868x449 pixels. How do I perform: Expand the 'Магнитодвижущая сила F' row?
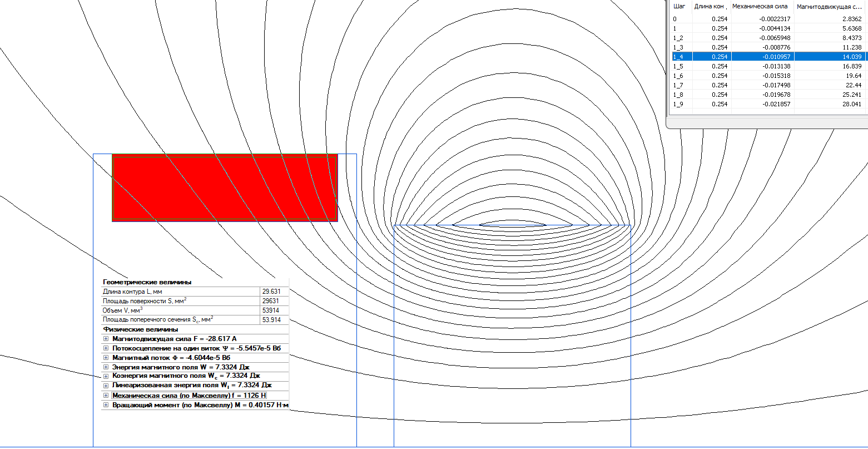pyautogui.click(x=106, y=338)
